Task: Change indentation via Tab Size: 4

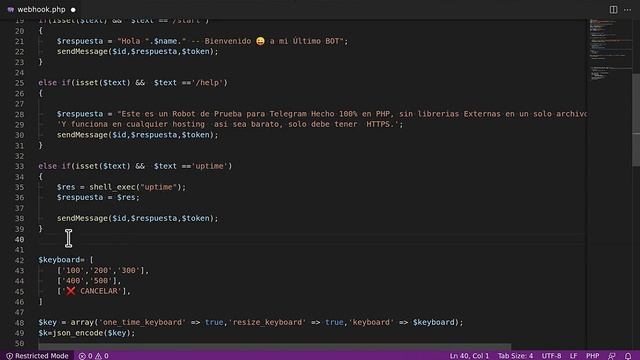Action: tap(515, 356)
